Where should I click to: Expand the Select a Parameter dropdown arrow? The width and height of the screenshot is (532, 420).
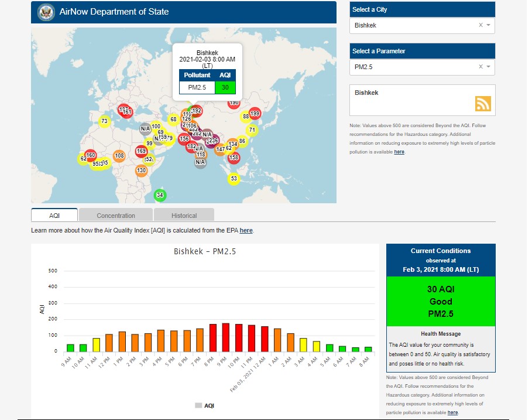coord(489,67)
